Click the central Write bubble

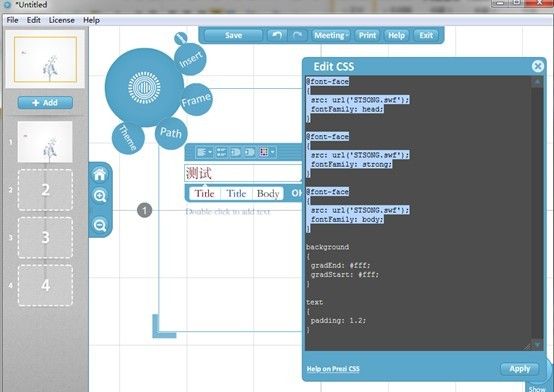click(144, 88)
